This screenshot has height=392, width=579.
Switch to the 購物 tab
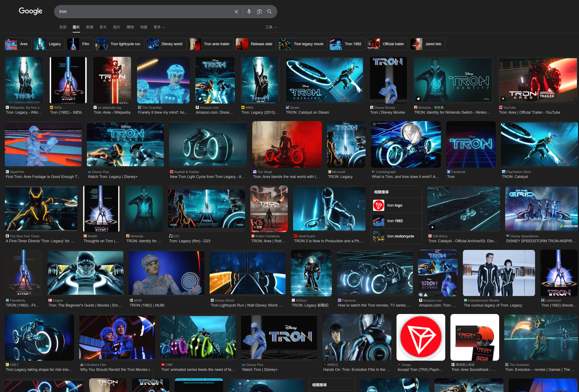130,27
